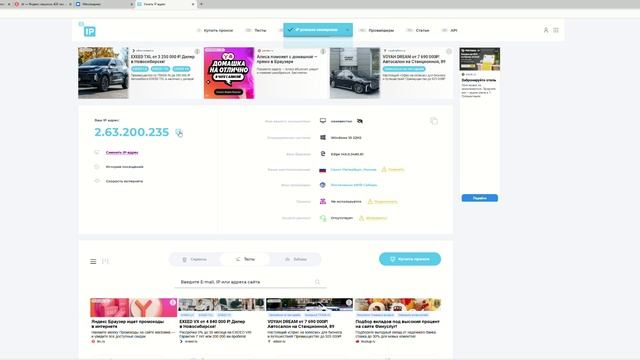Open the API header menu item
Image resolution: width=640 pixels, height=360 pixels.
tap(449, 30)
